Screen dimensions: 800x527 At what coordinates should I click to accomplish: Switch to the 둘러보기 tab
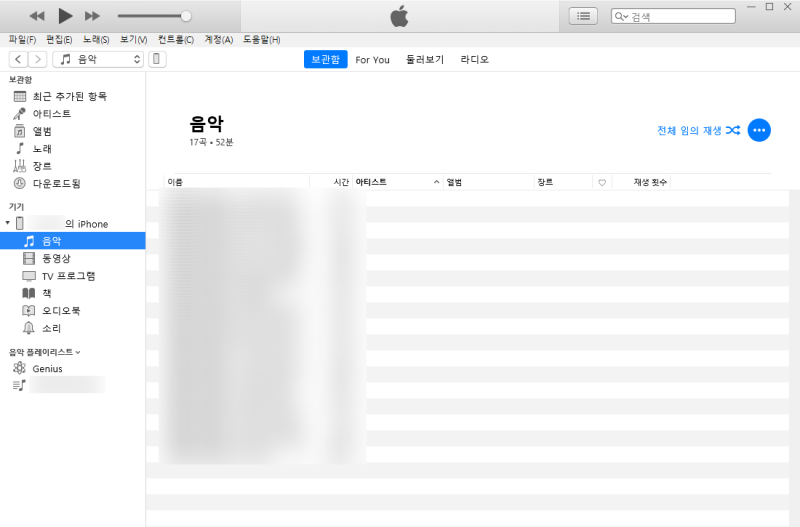coord(425,60)
